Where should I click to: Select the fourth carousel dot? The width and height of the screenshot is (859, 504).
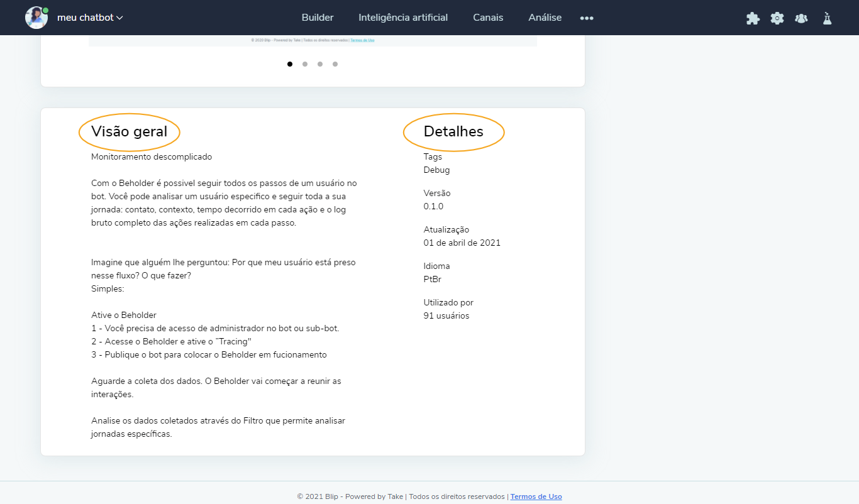click(x=335, y=64)
